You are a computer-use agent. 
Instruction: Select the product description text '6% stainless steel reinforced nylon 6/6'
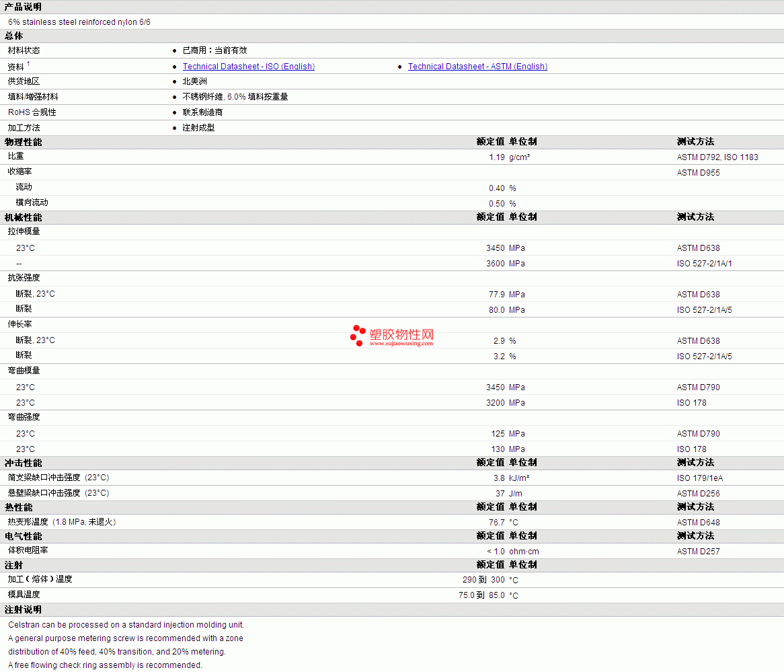point(79,22)
